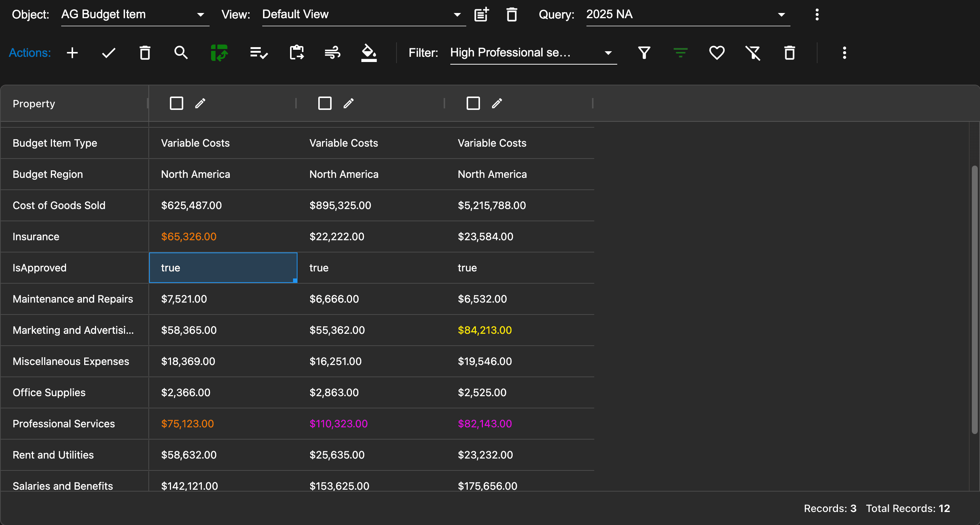Image resolution: width=980 pixels, height=525 pixels.
Task: Open the Object dropdown showing AG Budget Item
Action: click(135, 14)
